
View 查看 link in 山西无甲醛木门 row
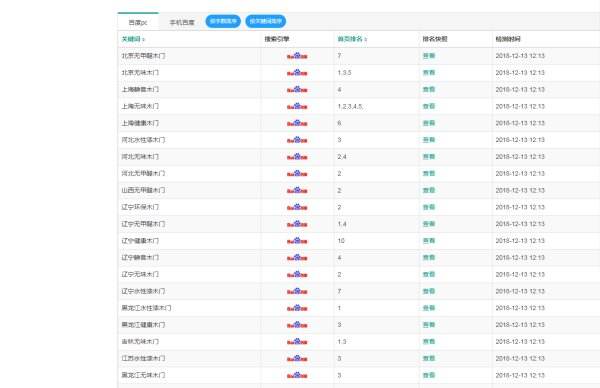click(429, 191)
